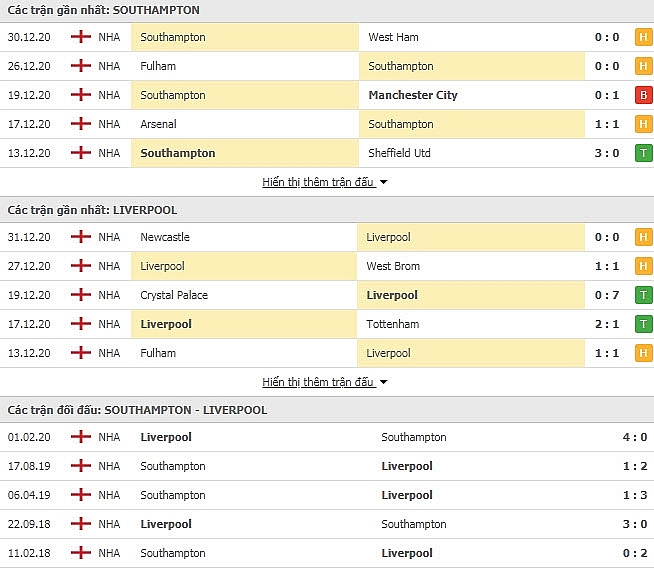Expand more Liverpool matches via the dropdown arrow

tap(384, 382)
